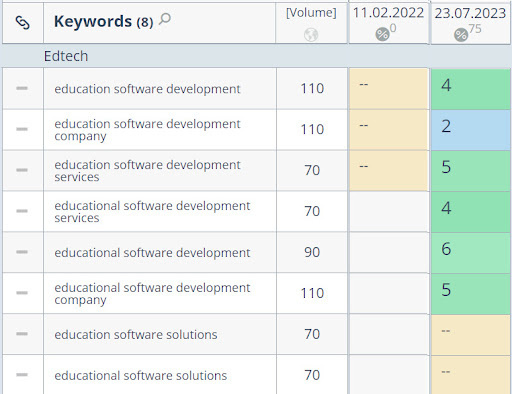Viewport: 512px width, 394px height.
Task: Click position 5 for educational software development company
Action: click(471, 294)
